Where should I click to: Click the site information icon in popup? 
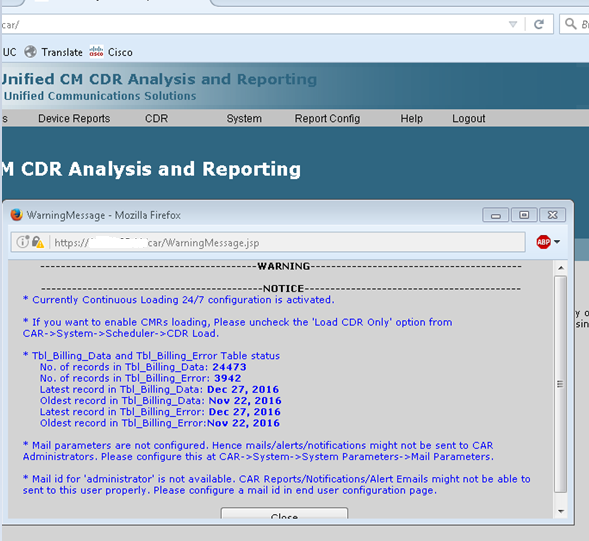click(x=23, y=242)
